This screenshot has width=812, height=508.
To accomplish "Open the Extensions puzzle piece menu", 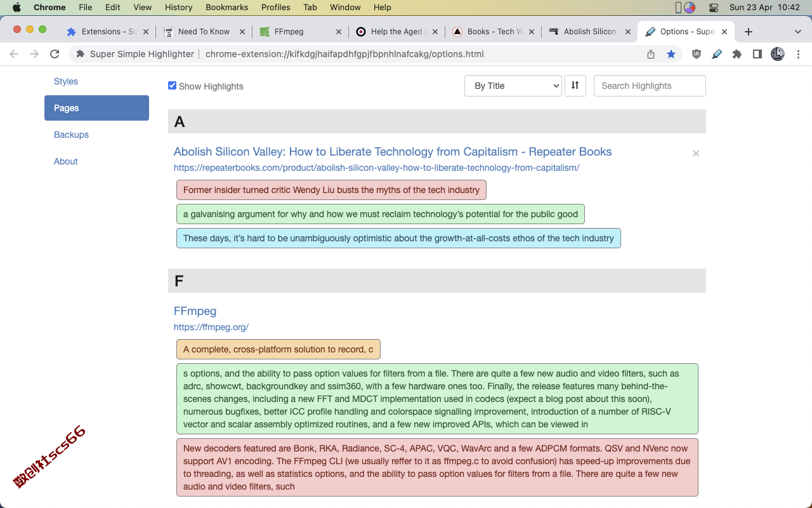I will (x=737, y=54).
